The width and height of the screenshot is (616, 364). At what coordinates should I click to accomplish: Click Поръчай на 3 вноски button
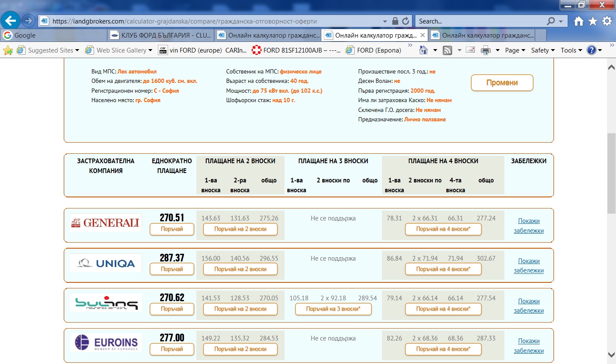[333, 309]
